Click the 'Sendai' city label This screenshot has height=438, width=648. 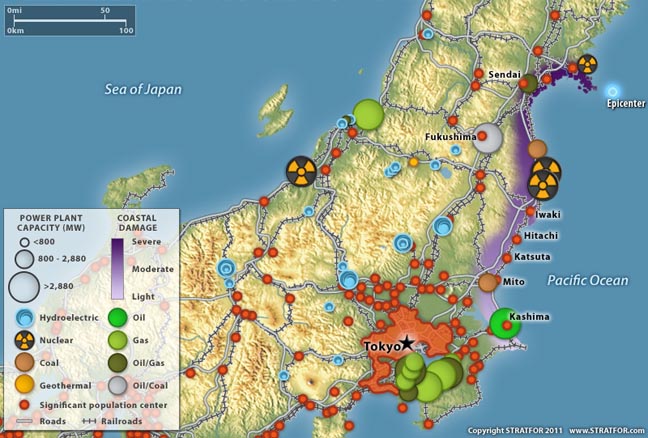[504, 75]
